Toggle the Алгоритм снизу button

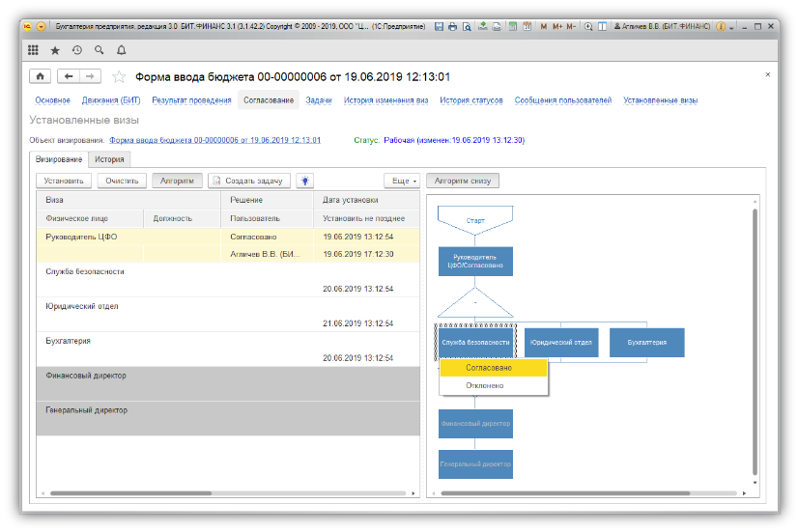click(463, 181)
